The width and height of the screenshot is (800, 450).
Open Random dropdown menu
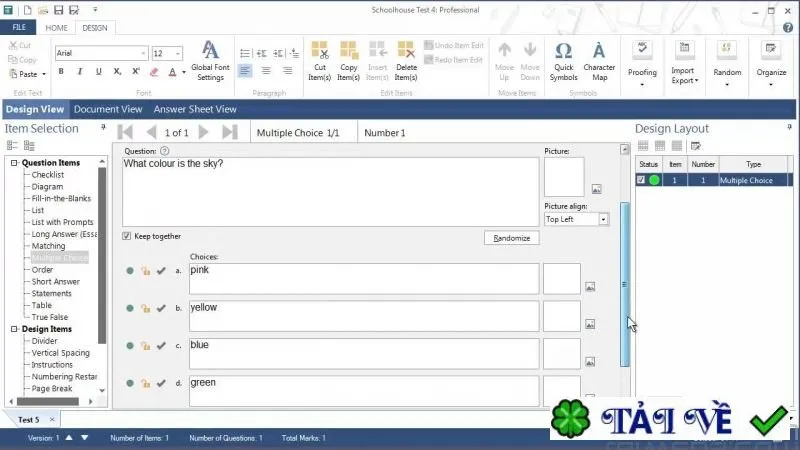point(727,64)
